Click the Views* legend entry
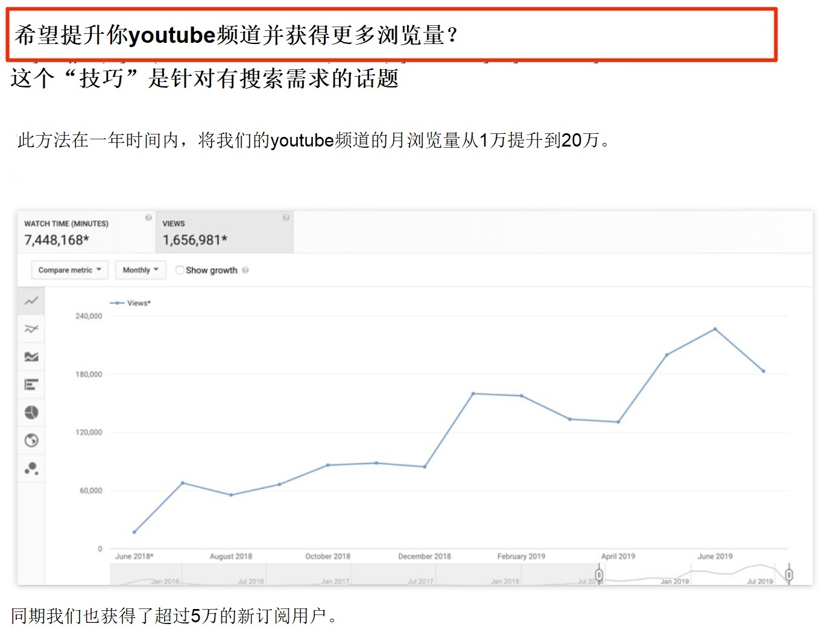 click(131, 303)
